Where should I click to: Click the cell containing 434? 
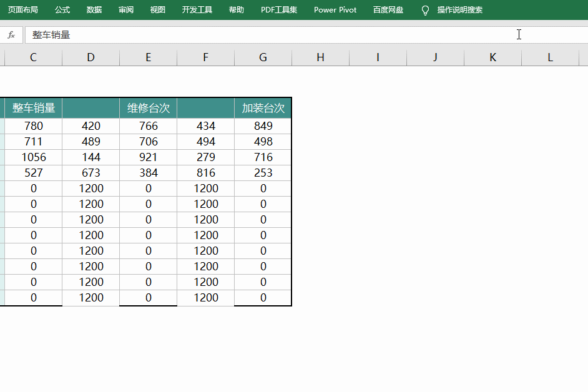pyautogui.click(x=205, y=126)
